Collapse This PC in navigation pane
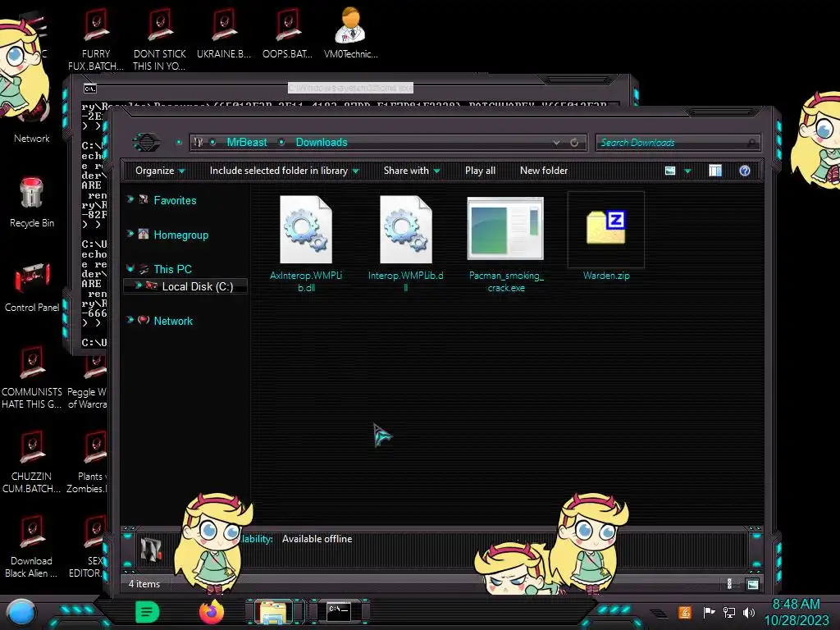Image resolution: width=840 pixels, height=630 pixels. click(130, 268)
